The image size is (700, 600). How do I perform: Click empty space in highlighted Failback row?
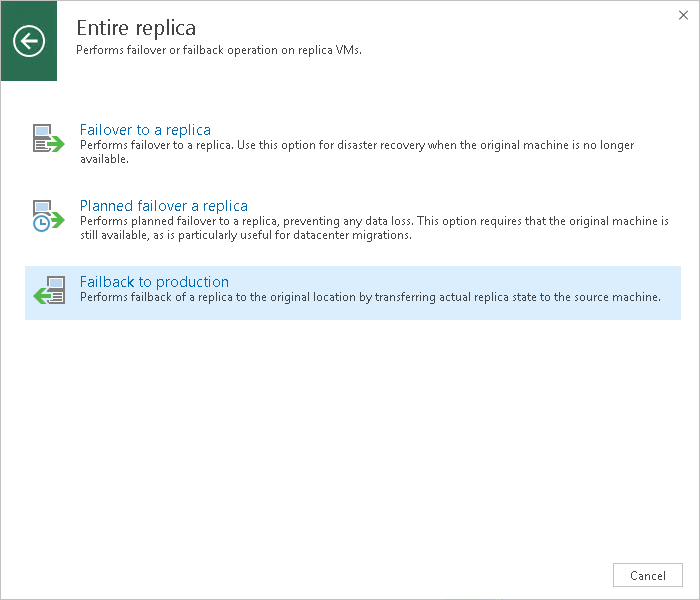(500, 280)
